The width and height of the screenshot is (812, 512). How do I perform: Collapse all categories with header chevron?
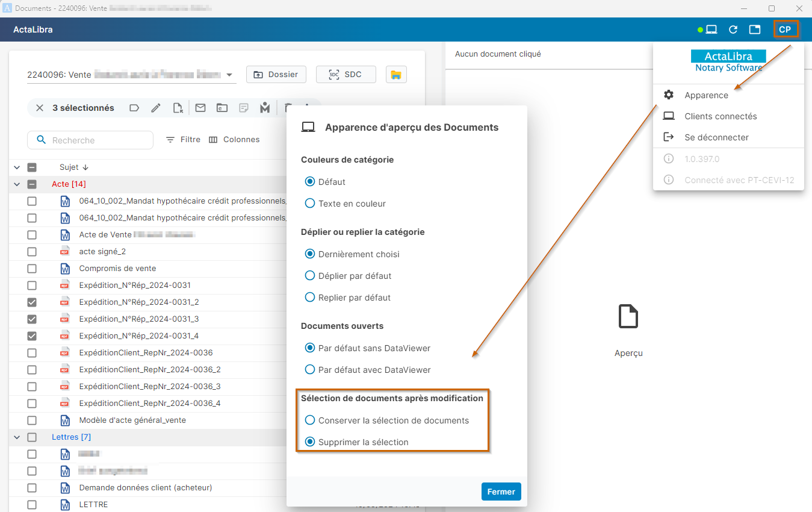(x=16, y=167)
